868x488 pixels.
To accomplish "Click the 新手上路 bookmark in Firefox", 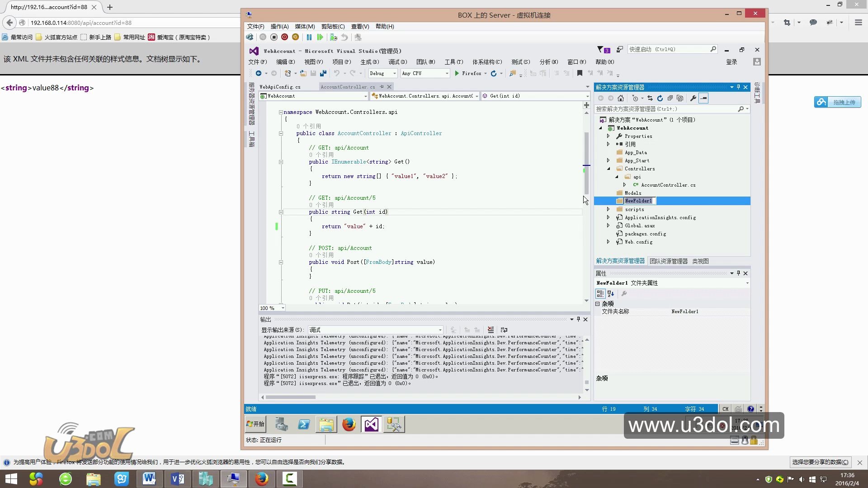I will coord(96,37).
